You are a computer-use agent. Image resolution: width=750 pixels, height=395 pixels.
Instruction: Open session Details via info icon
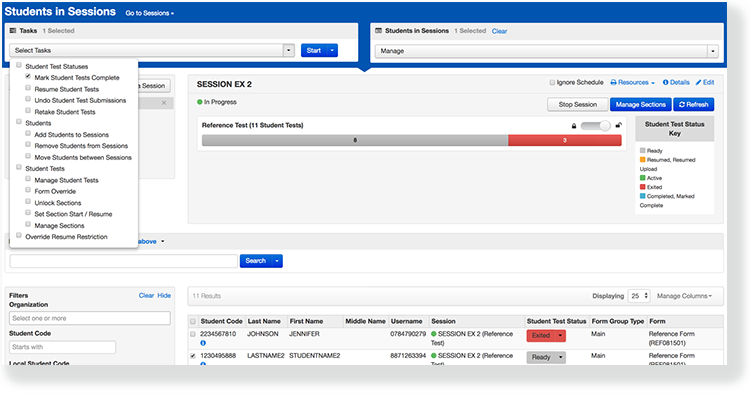[665, 82]
